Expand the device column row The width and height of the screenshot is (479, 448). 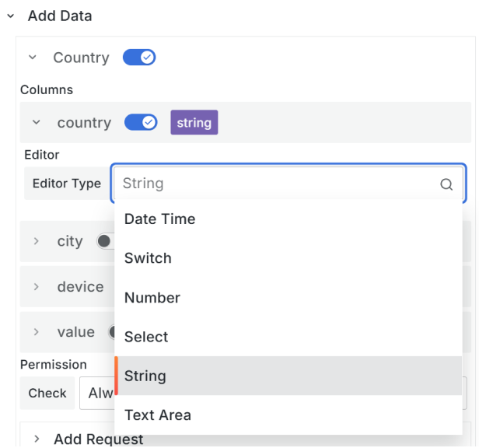pos(36,287)
